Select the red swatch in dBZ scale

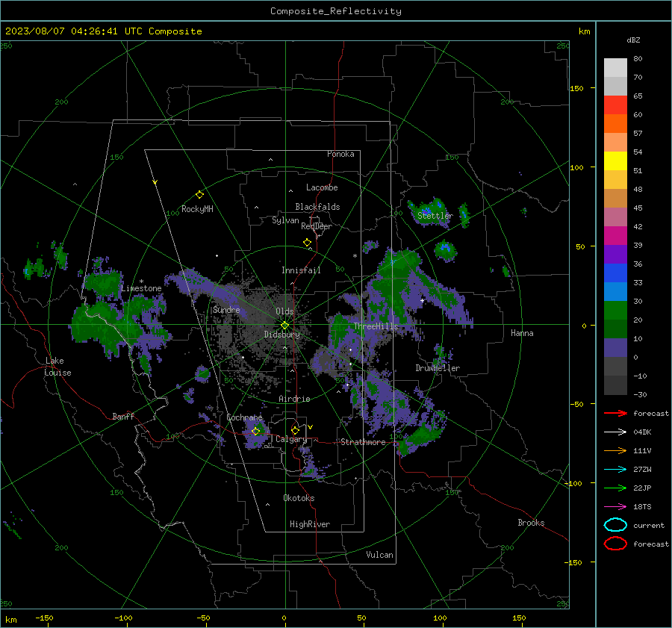coord(615,105)
